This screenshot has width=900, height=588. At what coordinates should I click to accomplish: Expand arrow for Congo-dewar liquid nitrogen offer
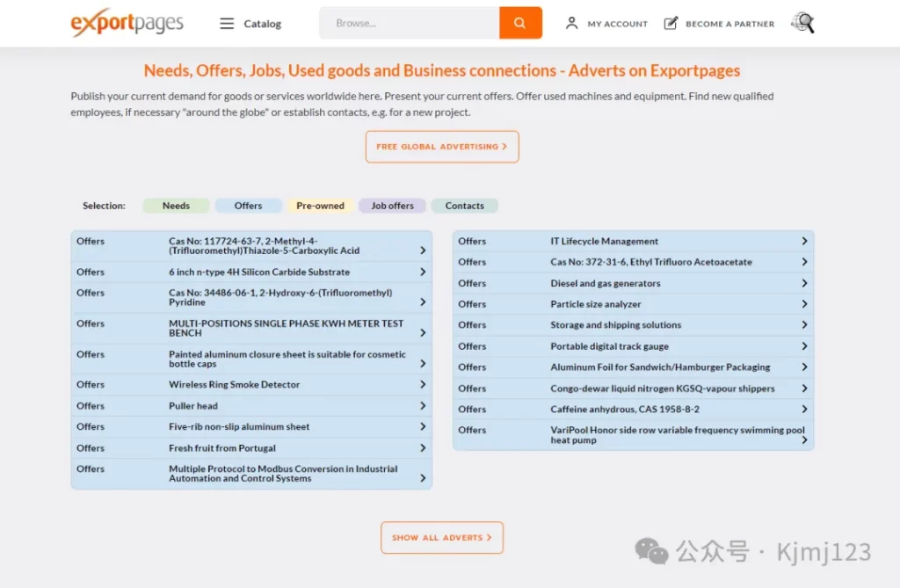pyautogui.click(x=804, y=388)
